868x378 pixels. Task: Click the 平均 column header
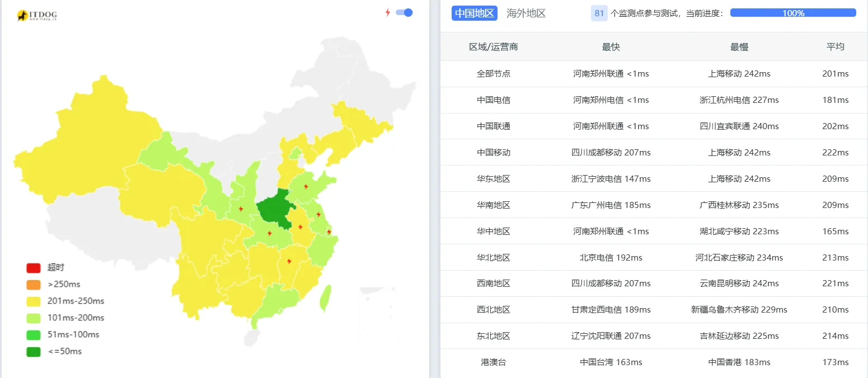coord(836,47)
